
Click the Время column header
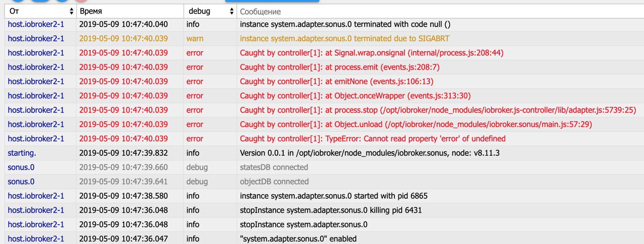pyautogui.click(x=129, y=11)
